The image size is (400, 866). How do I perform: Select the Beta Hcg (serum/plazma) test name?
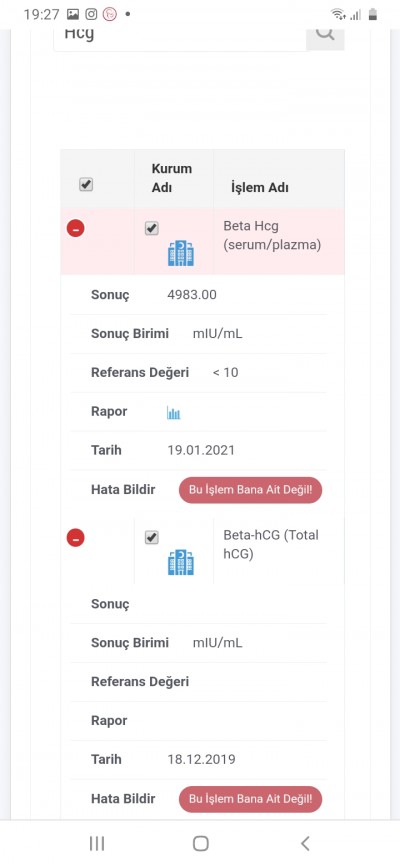[x=272, y=235]
